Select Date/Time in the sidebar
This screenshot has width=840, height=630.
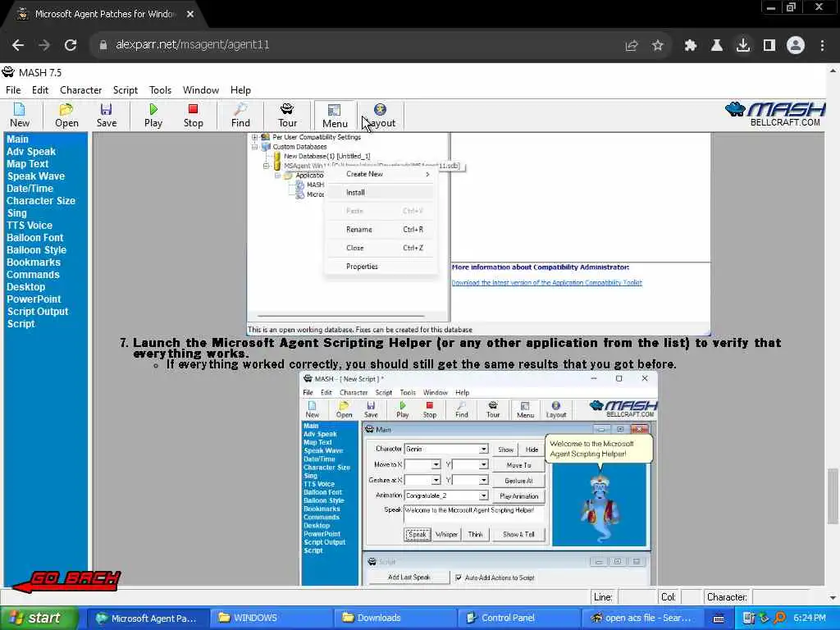point(30,189)
